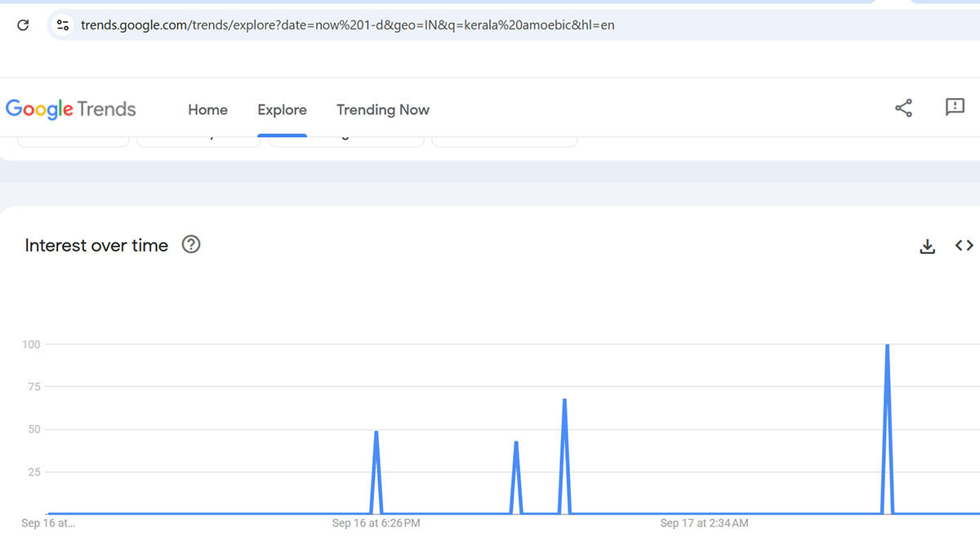Open site information icon in address bar
The image size is (980, 551).
(63, 25)
